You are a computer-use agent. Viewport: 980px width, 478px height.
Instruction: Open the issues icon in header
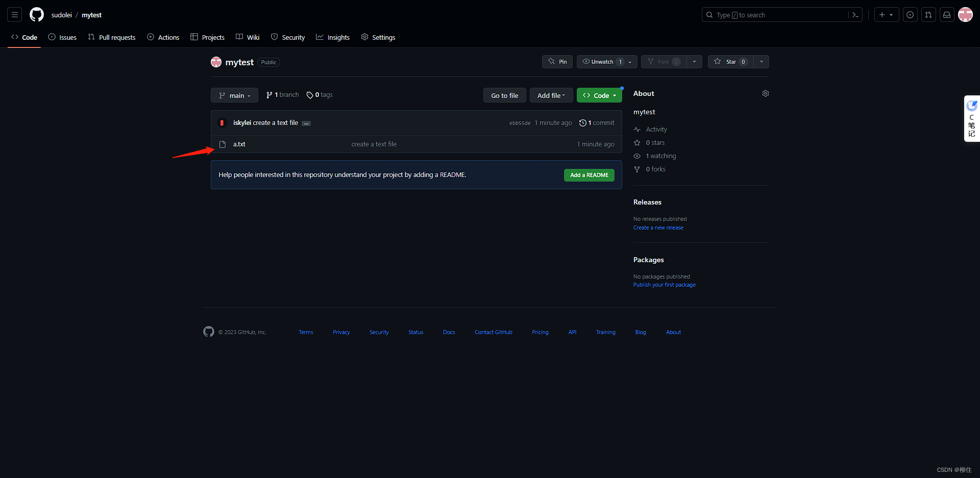pos(910,15)
